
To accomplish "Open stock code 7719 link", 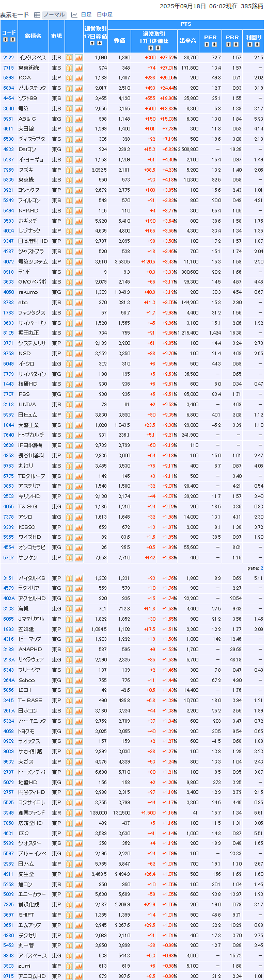I will point(8,68).
